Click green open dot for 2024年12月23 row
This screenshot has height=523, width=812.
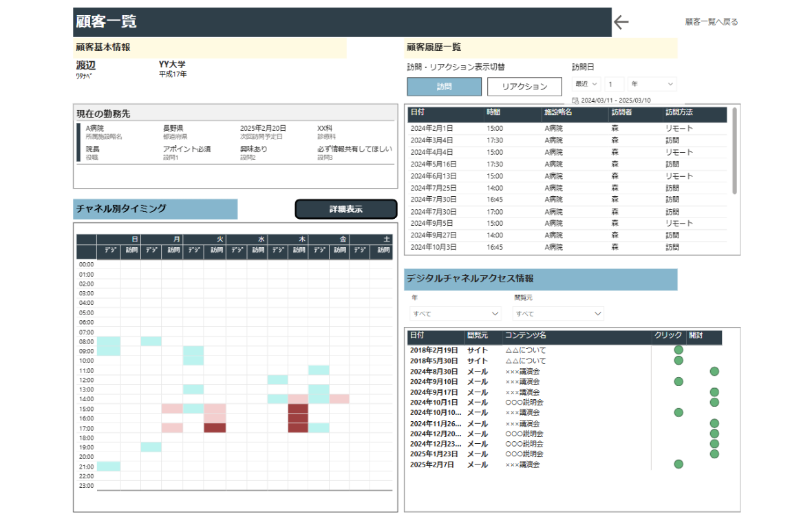(x=714, y=444)
